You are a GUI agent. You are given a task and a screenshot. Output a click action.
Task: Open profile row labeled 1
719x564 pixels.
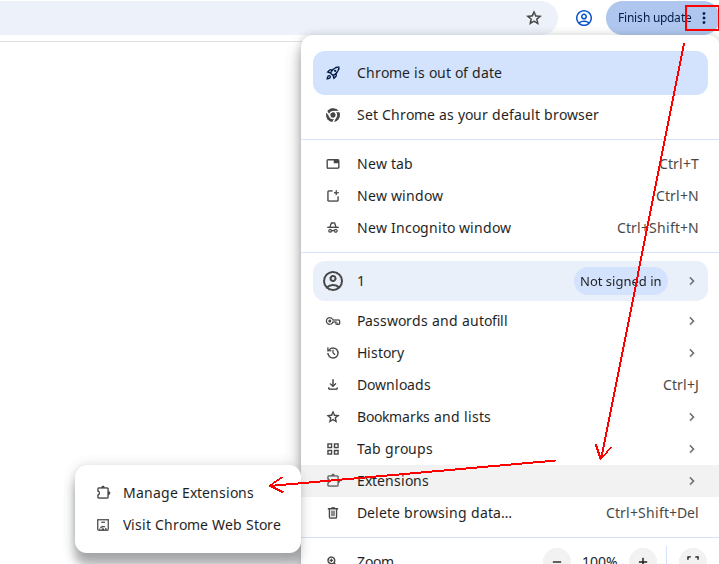(510, 281)
